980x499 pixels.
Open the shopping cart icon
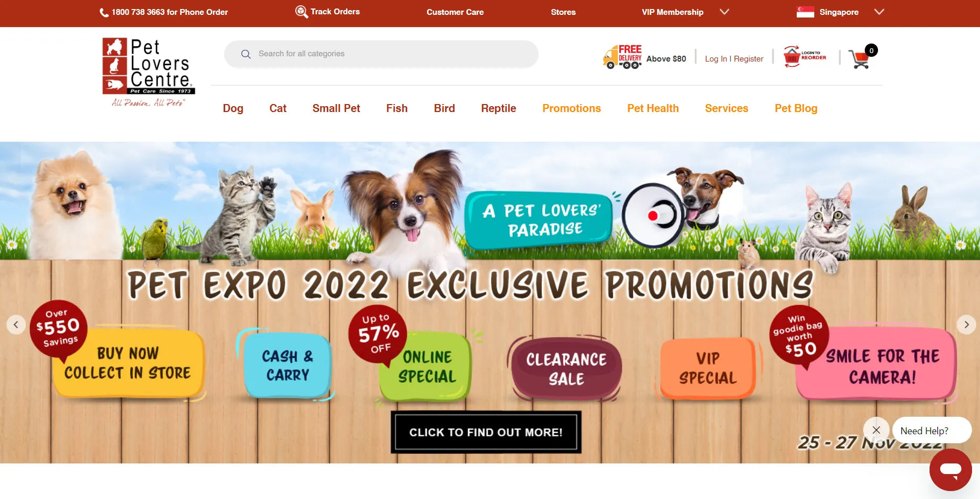pos(860,58)
